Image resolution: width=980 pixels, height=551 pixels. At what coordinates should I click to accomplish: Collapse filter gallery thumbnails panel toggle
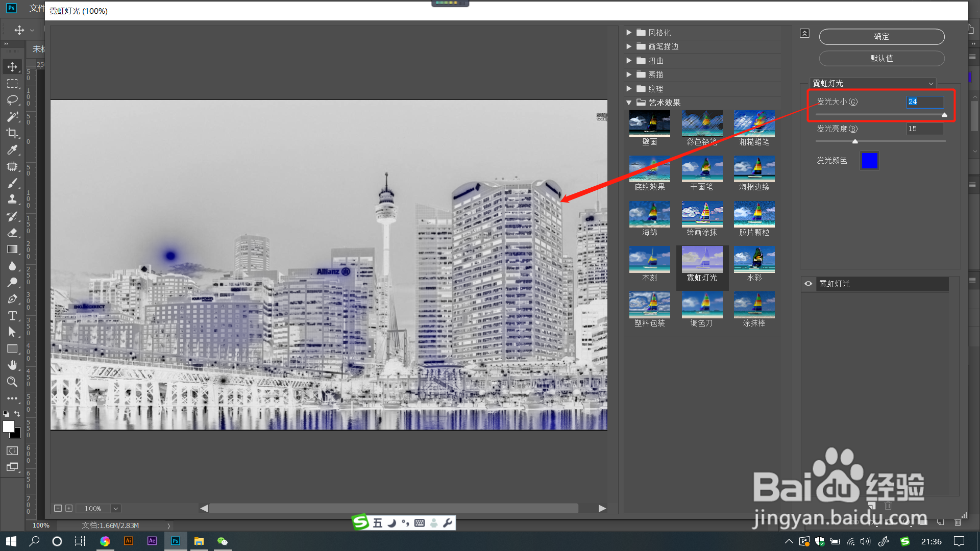tap(804, 33)
